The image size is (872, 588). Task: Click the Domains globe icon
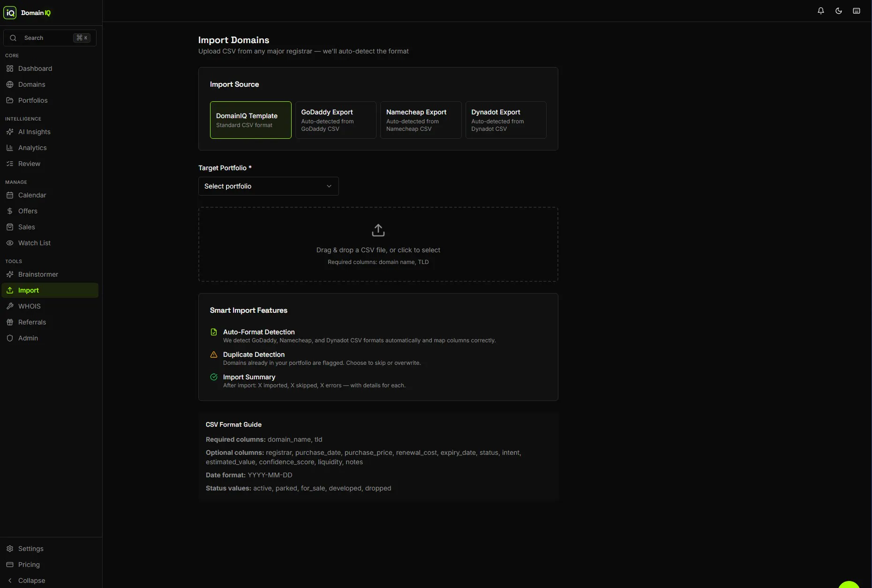[10, 84]
